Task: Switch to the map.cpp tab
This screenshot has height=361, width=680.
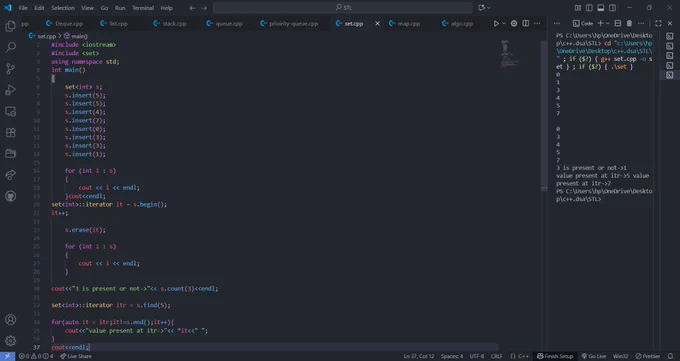Action: [x=405, y=23]
